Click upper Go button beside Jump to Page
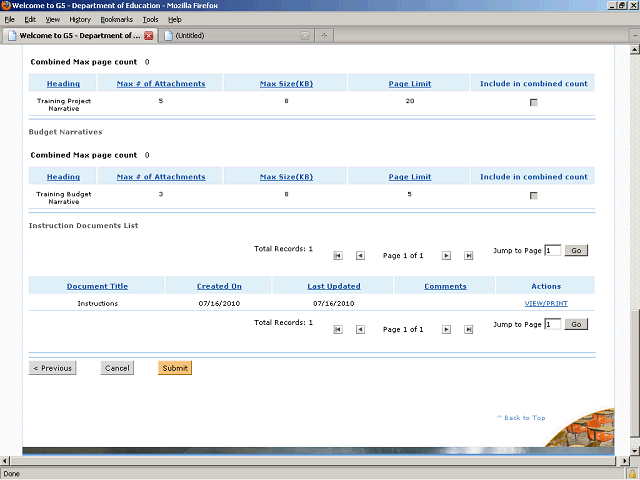Image resolution: width=640 pixels, height=480 pixels. [x=576, y=250]
